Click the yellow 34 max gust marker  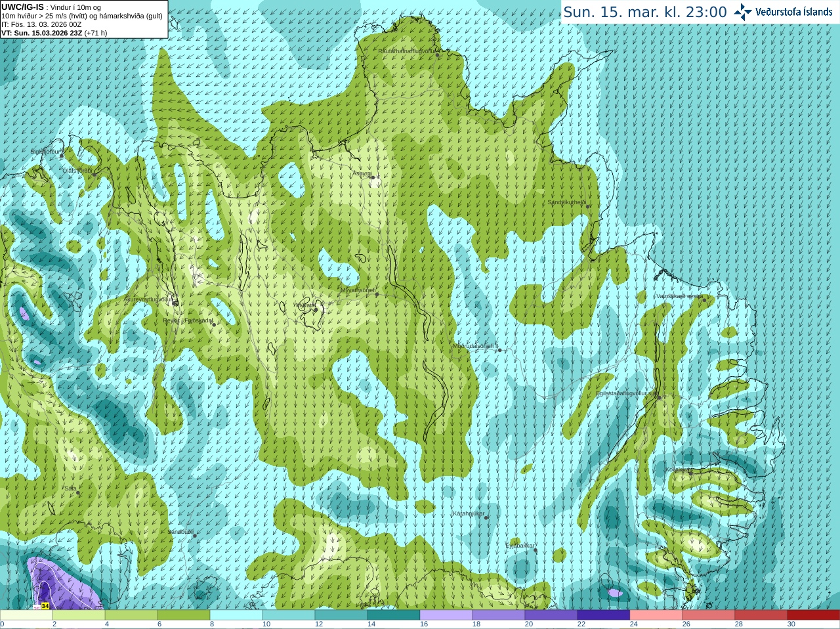(45, 606)
